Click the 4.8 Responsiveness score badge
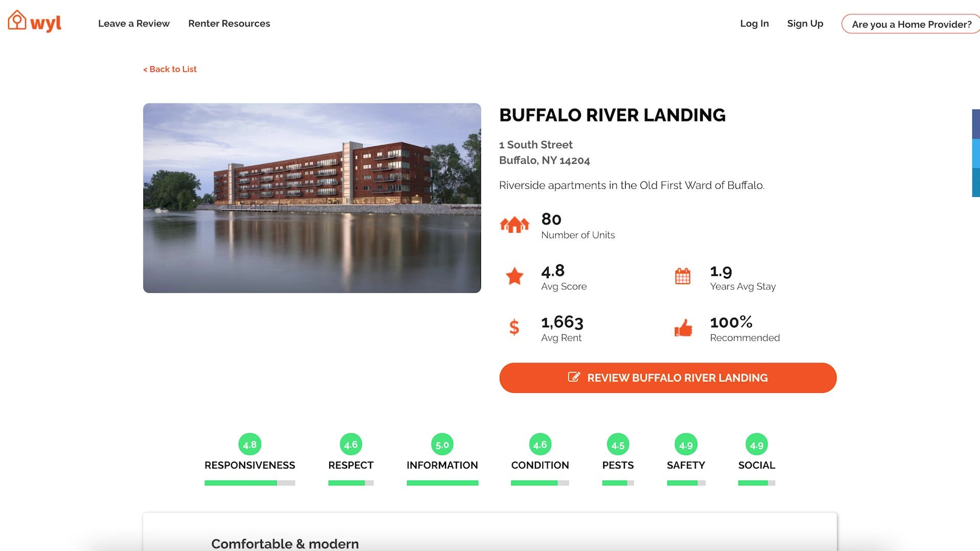Viewport: 980px width, 551px height. point(250,444)
